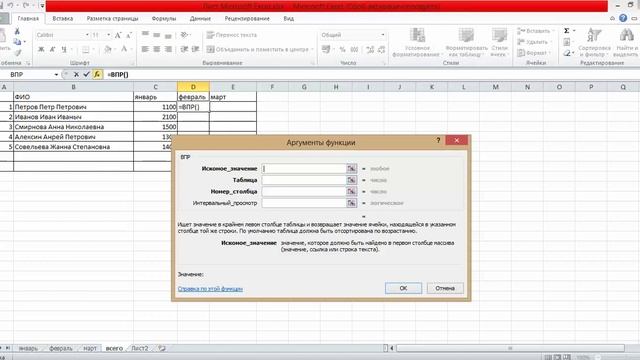Switch to the Рецензирование ribbon tab
This screenshot has height=360, width=640.
(x=247, y=19)
